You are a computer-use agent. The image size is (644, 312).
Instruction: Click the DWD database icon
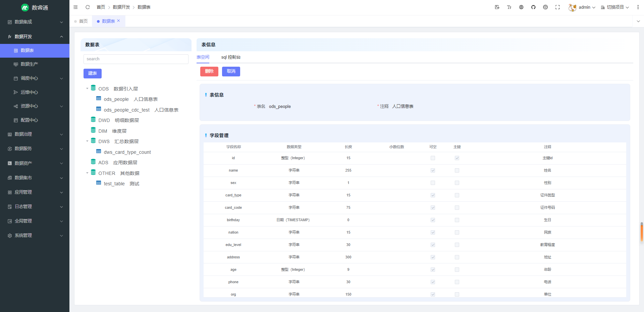(x=93, y=120)
